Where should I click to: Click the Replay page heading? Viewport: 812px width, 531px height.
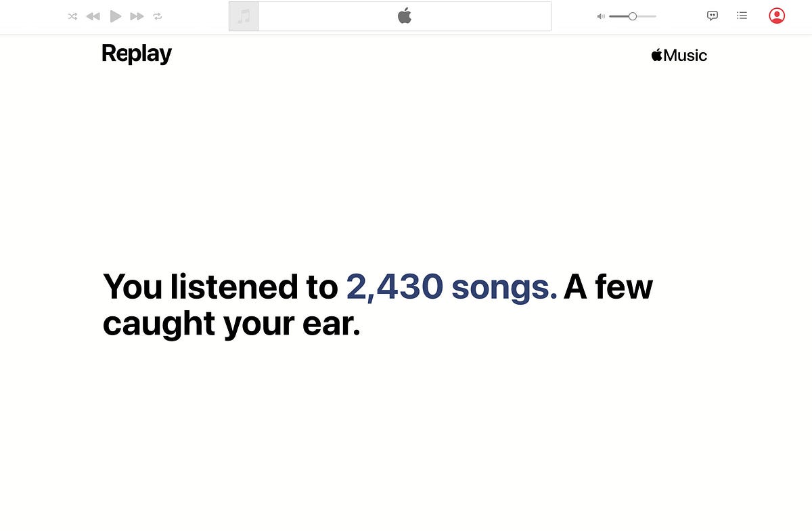[136, 53]
